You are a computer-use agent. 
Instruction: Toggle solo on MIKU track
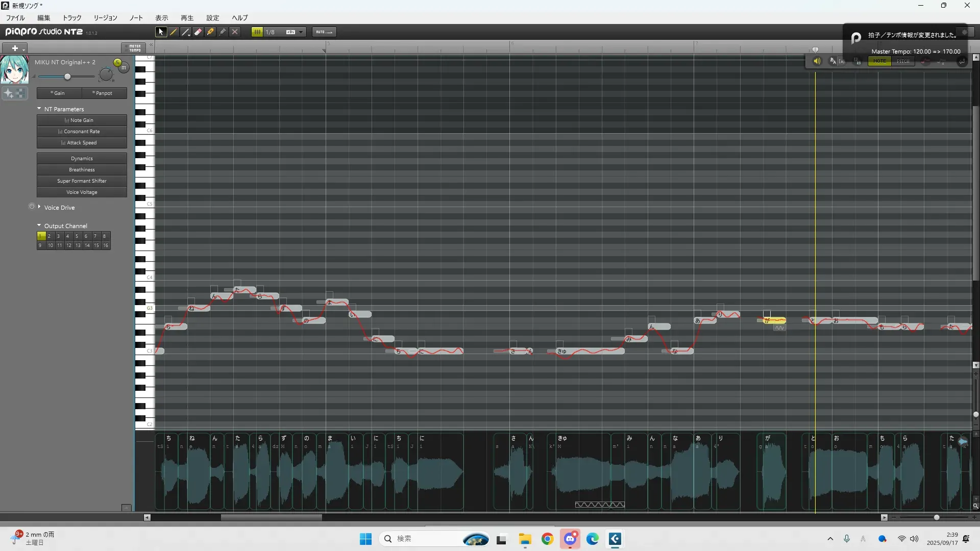tap(117, 62)
